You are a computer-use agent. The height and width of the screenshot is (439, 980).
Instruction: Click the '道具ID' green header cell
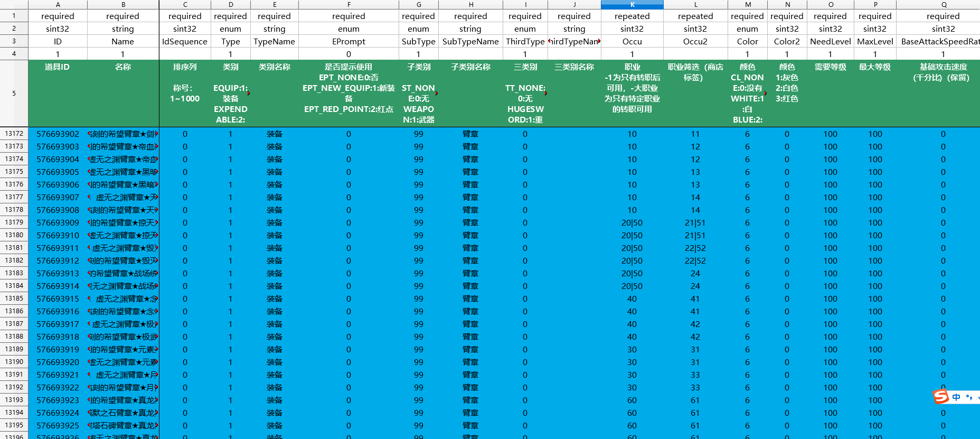pyautogui.click(x=58, y=94)
